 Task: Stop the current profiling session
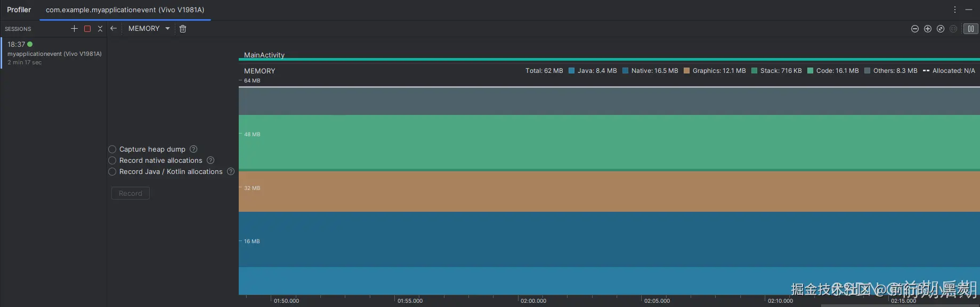click(x=87, y=29)
